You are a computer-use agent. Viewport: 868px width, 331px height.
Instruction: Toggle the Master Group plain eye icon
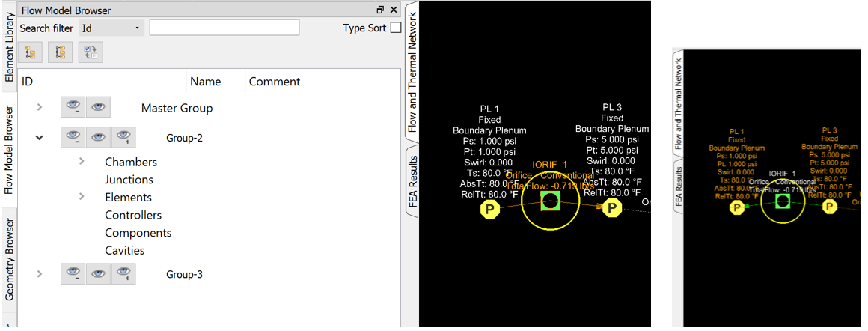pos(98,108)
